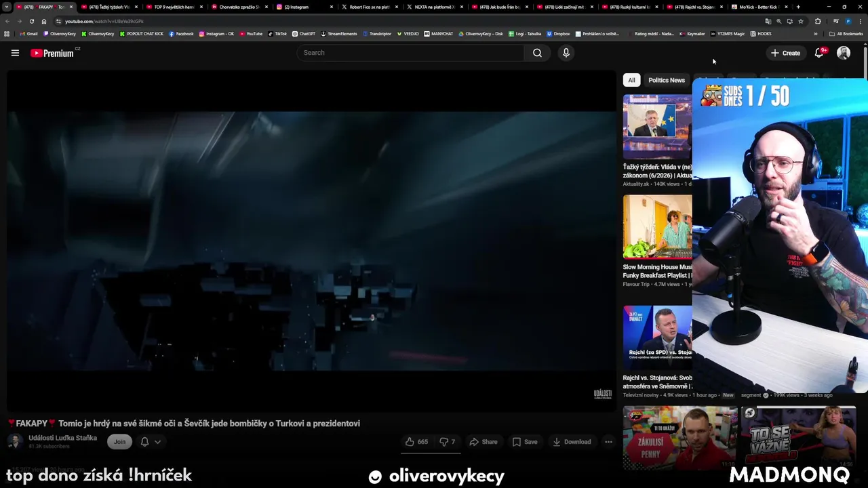The width and height of the screenshot is (868, 488).
Task: Open TikTok bookmark
Action: click(277, 33)
